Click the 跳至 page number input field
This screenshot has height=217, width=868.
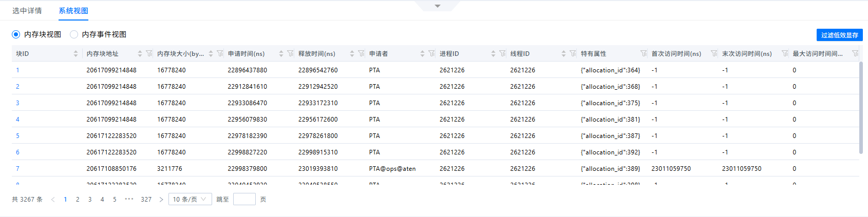pos(244,199)
